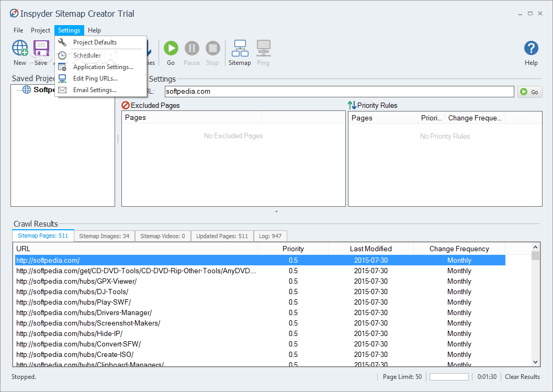Switch to Sitemap Images: 34 tab
553x392 pixels.
pos(104,236)
